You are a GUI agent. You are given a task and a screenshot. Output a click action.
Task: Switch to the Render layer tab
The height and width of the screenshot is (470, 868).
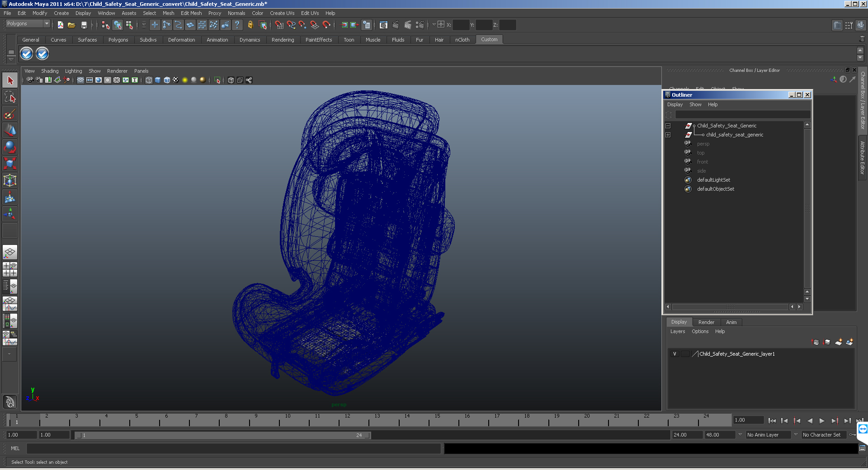coord(706,322)
